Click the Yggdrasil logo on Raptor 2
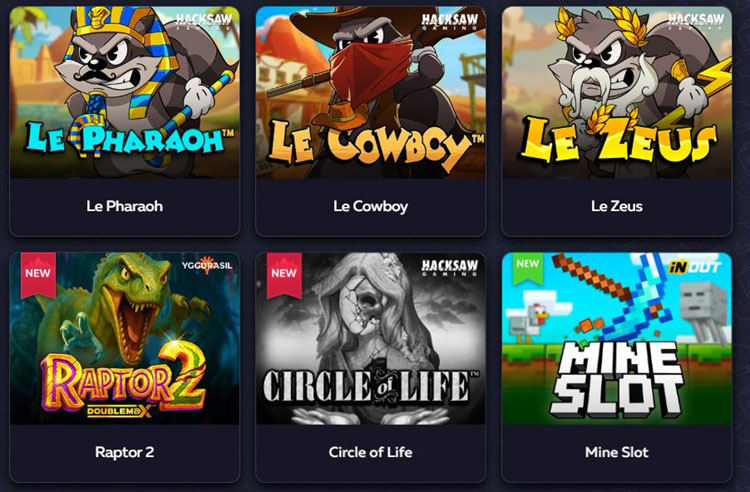The width and height of the screenshot is (750, 492). (207, 265)
